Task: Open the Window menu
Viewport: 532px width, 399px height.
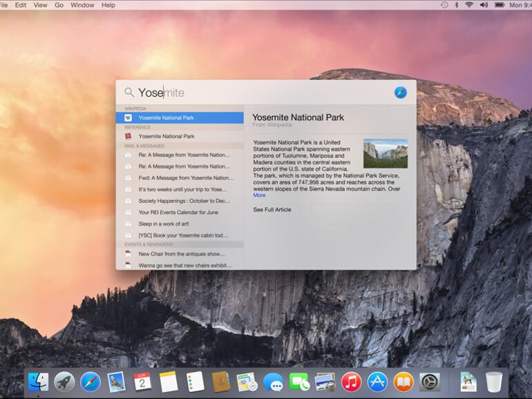Action: click(x=82, y=5)
